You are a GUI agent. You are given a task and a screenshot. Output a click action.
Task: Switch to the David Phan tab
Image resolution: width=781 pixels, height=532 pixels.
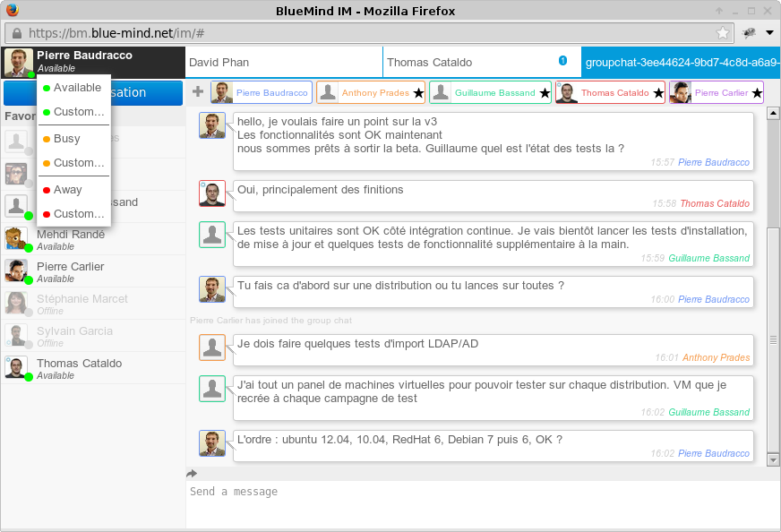(284, 63)
